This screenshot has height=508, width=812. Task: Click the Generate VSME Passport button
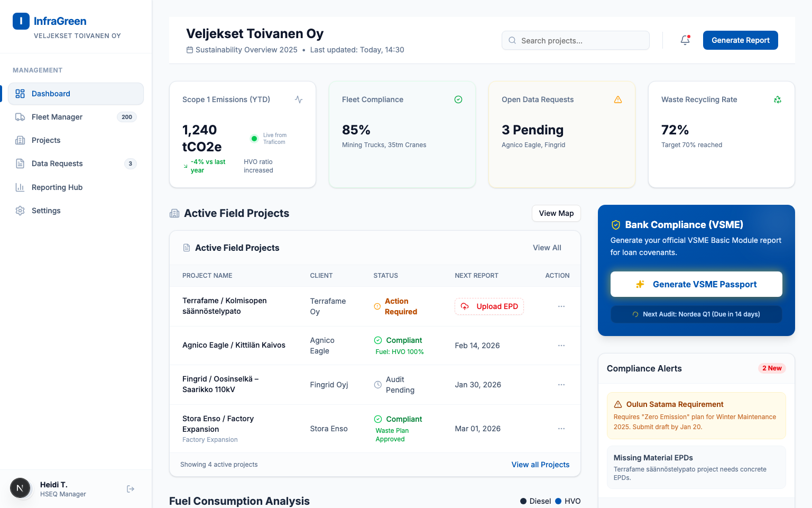pos(696,284)
